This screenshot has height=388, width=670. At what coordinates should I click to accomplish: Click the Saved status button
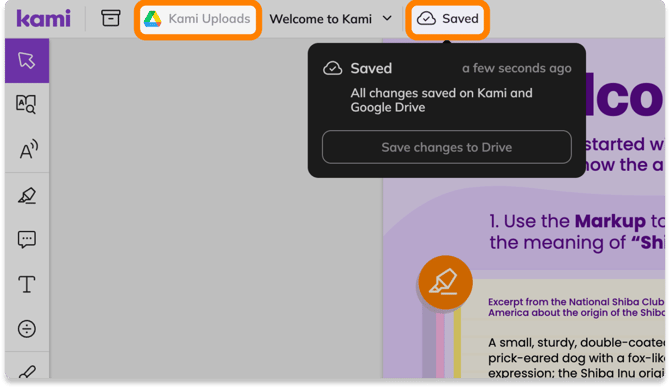point(447,19)
